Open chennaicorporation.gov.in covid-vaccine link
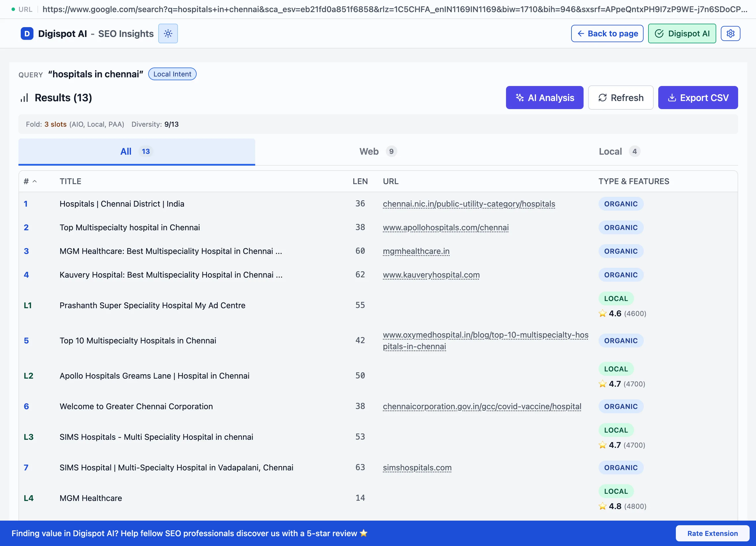 (x=482, y=406)
